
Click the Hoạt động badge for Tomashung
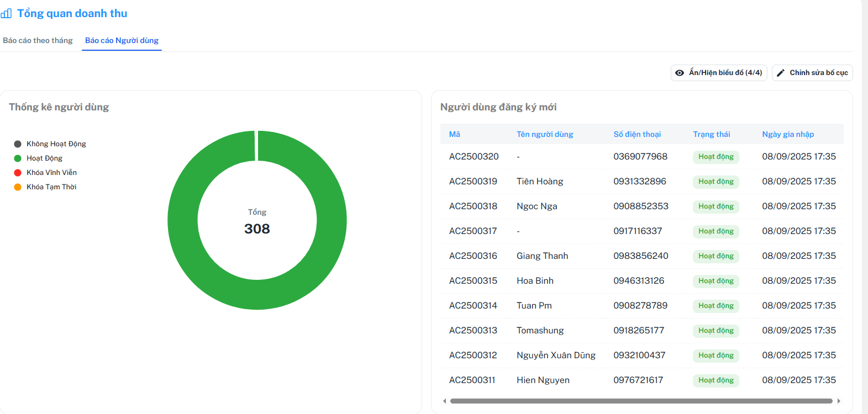point(716,331)
